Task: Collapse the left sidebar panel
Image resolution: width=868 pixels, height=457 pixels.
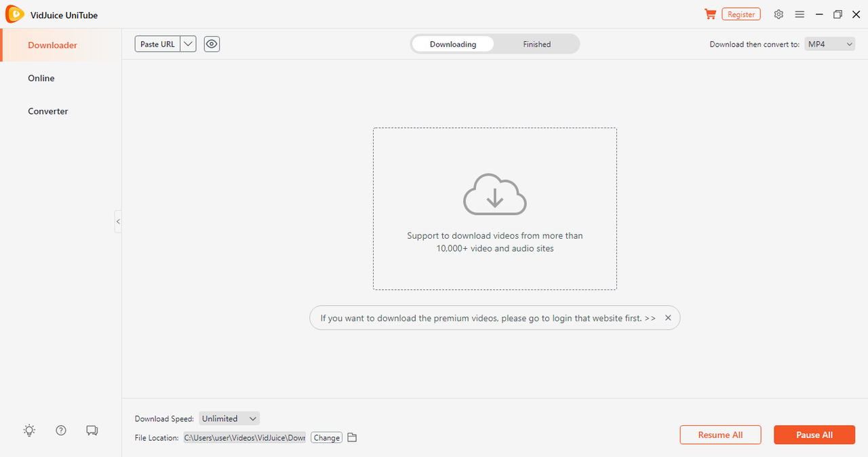Action: (118, 222)
